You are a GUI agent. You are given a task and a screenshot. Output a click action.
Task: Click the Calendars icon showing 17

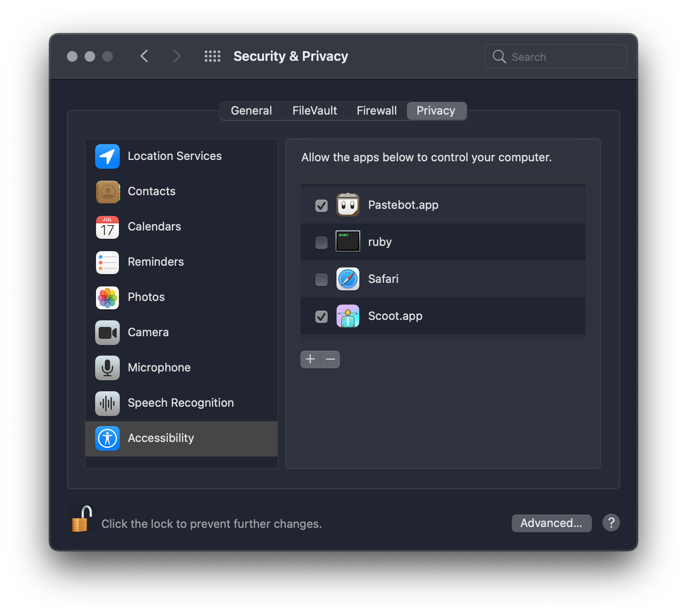point(107,227)
